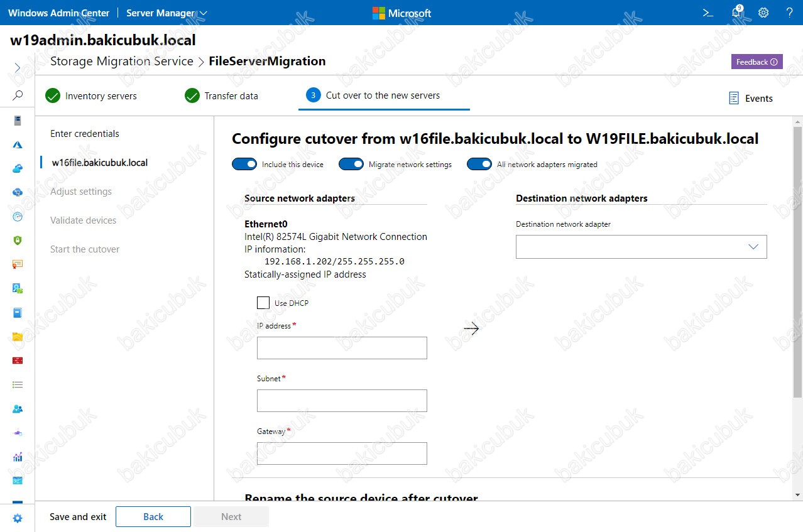This screenshot has height=532, width=803.
Task: Go to the Transfer data step
Action: [221, 96]
